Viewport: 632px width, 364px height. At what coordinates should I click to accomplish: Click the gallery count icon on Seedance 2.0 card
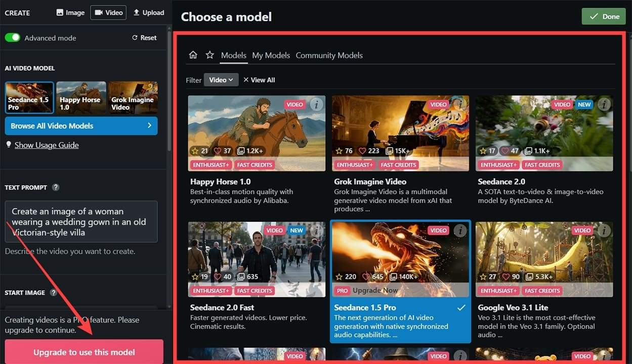point(528,151)
